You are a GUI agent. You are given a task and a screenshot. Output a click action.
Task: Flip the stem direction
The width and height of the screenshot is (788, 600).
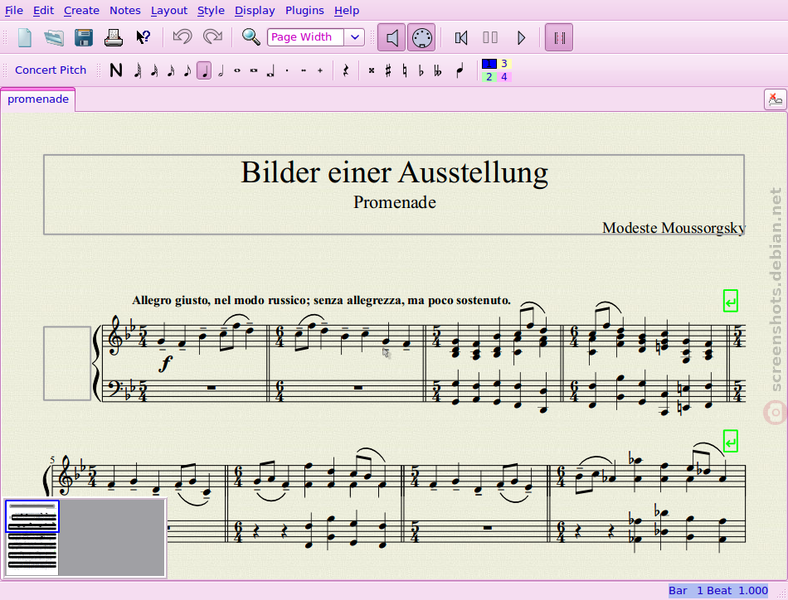pyautogui.click(x=460, y=70)
